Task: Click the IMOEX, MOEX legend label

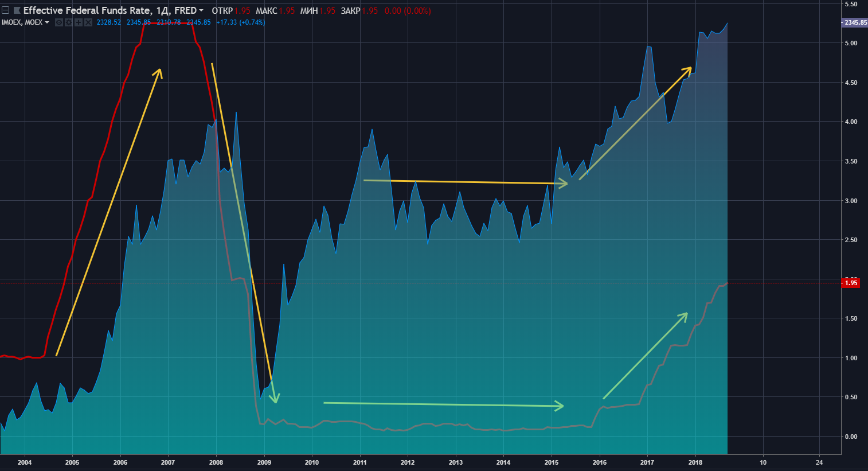Action: pyautogui.click(x=22, y=22)
